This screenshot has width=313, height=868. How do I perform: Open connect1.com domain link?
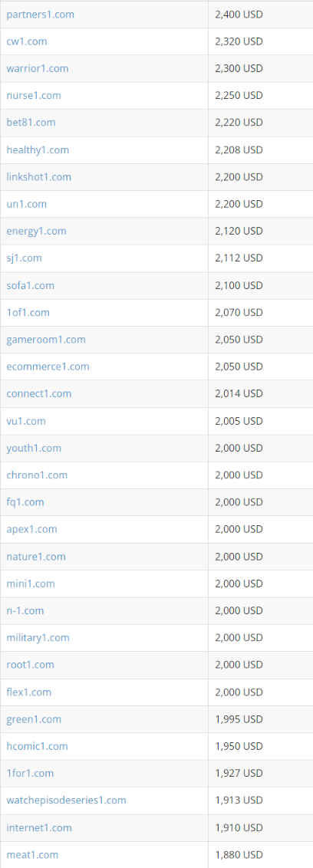click(39, 393)
